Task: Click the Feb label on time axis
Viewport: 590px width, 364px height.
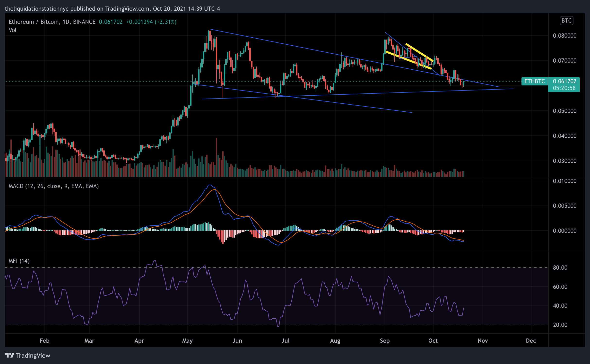Action: tap(44, 341)
